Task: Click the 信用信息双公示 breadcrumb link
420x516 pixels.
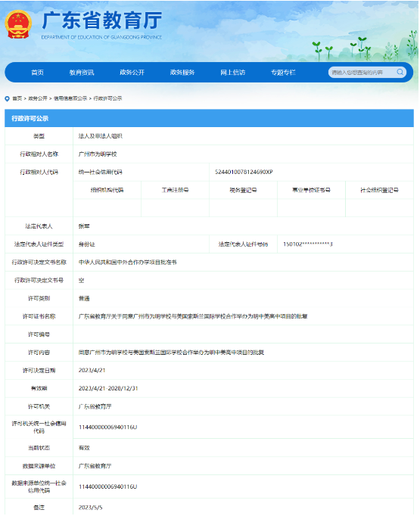Action: (x=70, y=98)
